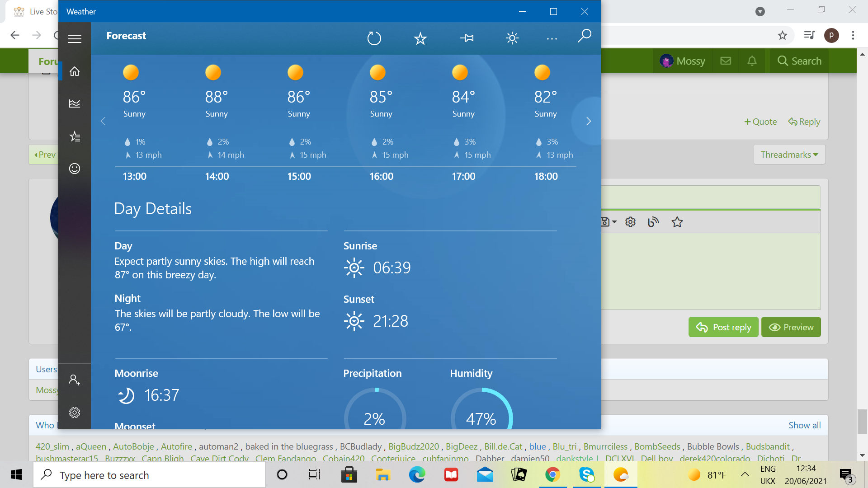Toggle temperature units with the sun icon
This screenshot has width=868, height=488.
(512, 38)
